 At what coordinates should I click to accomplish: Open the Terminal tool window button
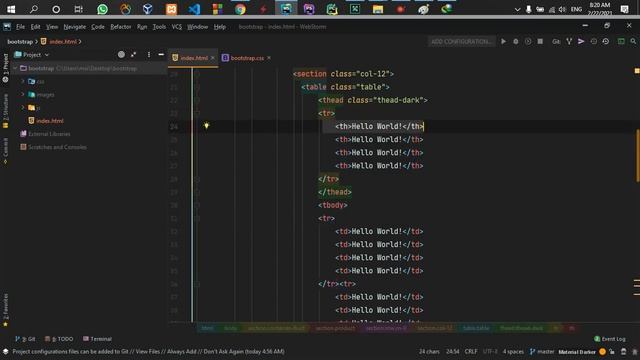coord(97,339)
